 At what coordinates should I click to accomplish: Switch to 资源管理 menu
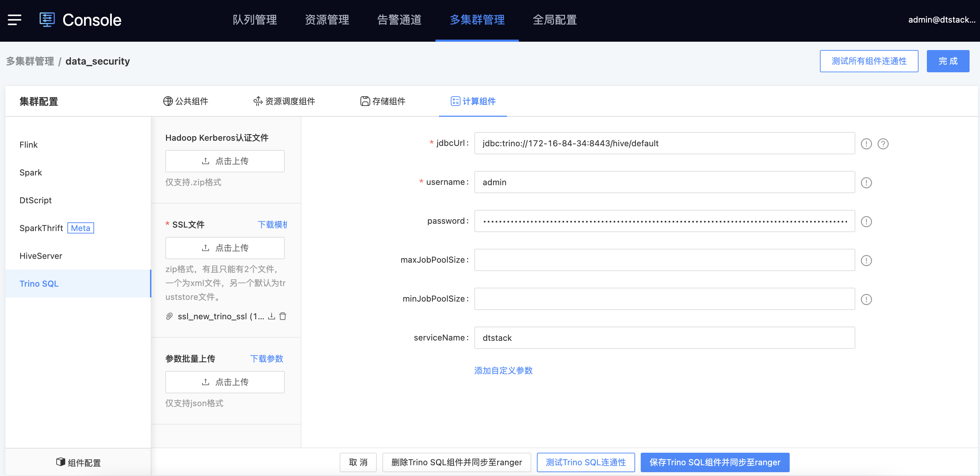point(327,20)
